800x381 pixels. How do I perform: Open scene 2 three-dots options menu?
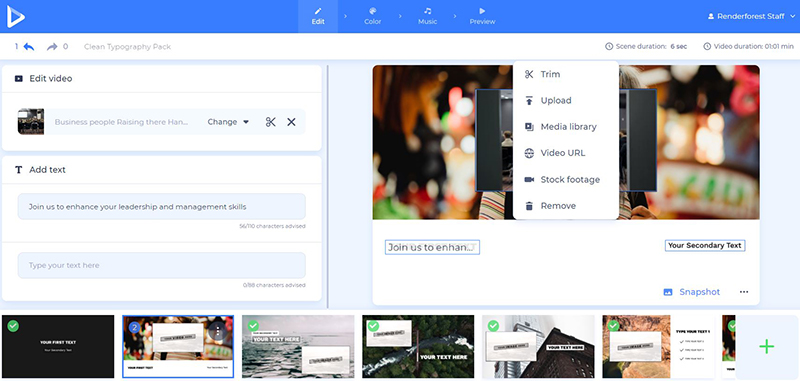click(218, 331)
